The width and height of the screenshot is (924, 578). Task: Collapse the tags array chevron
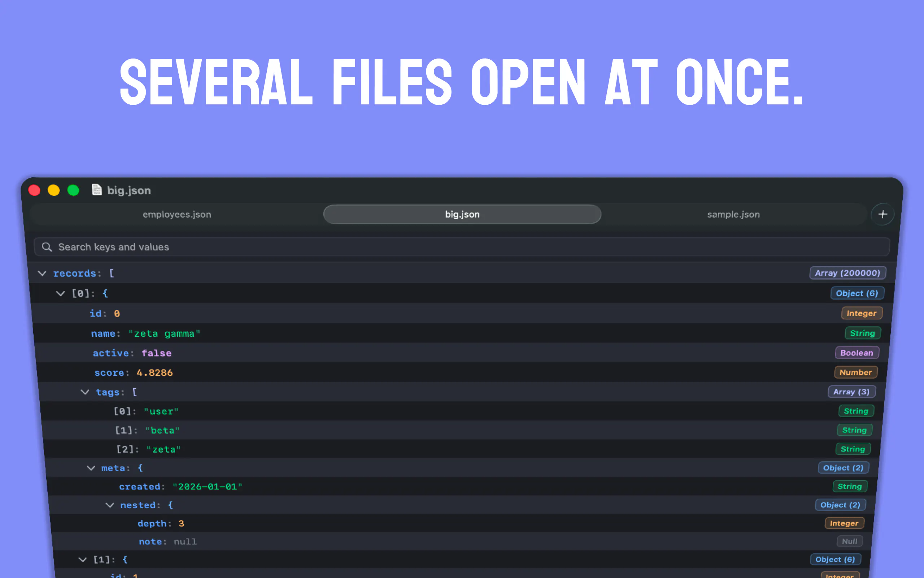pos(85,392)
